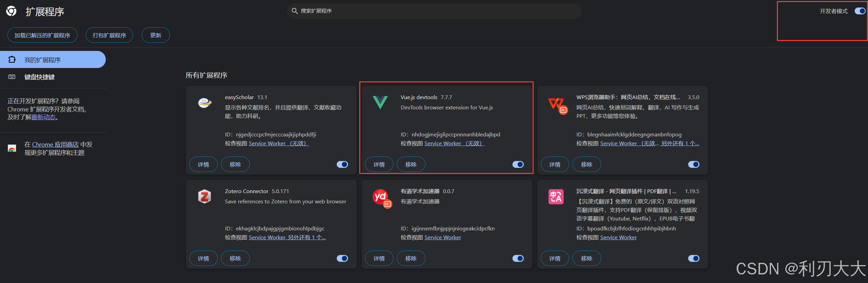Open the 最新动态 link in sidebar

43,117
